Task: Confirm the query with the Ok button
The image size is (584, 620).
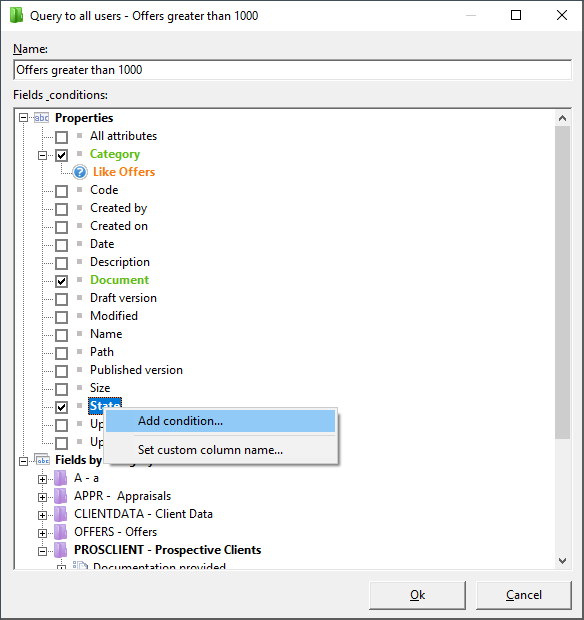Action: coord(417,595)
